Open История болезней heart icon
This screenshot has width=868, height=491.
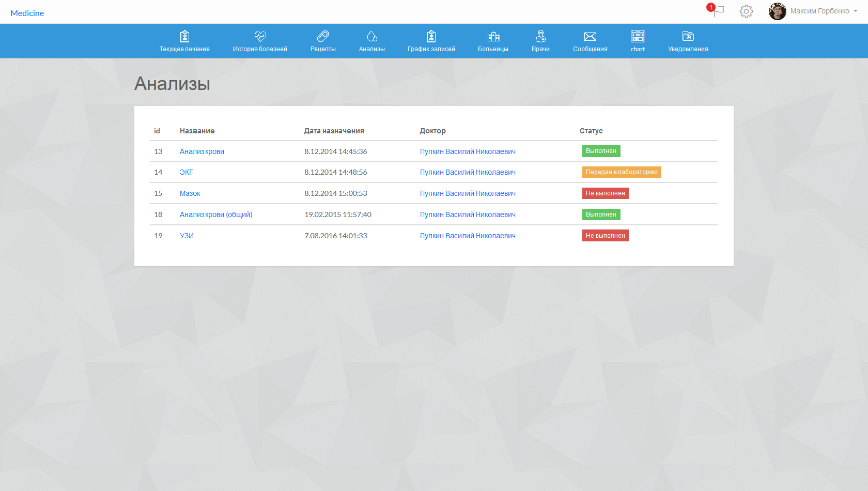pyautogui.click(x=260, y=36)
